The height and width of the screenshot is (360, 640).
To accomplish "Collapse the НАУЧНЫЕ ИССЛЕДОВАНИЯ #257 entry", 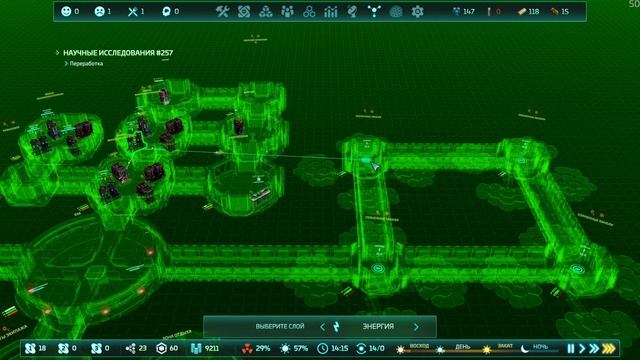I will [x=58, y=53].
